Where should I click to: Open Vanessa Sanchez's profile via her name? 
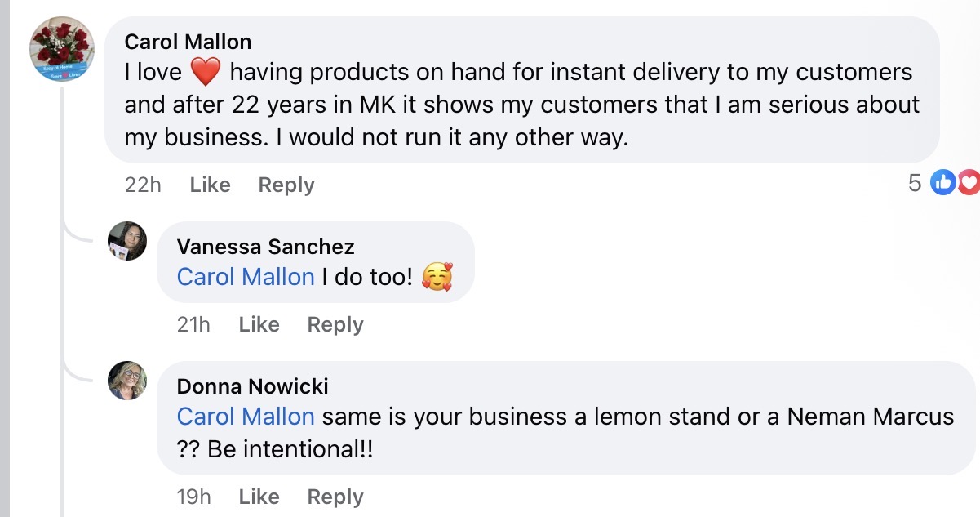click(x=265, y=246)
